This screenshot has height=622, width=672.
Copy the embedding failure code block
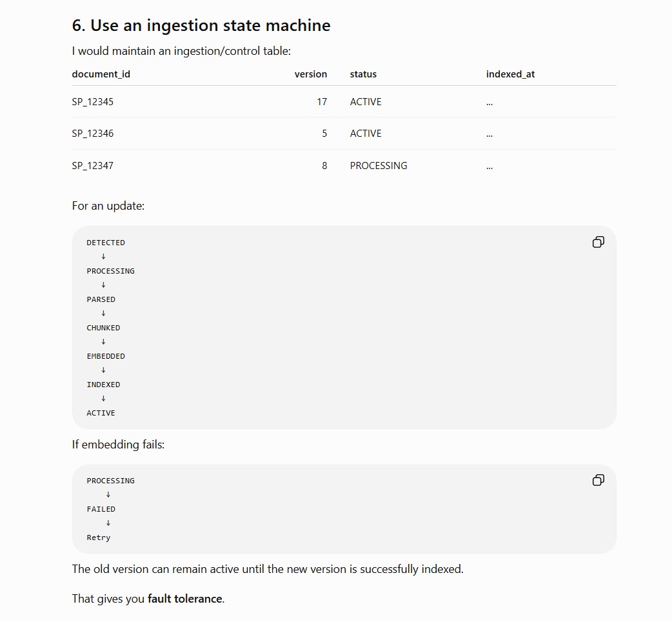click(598, 480)
